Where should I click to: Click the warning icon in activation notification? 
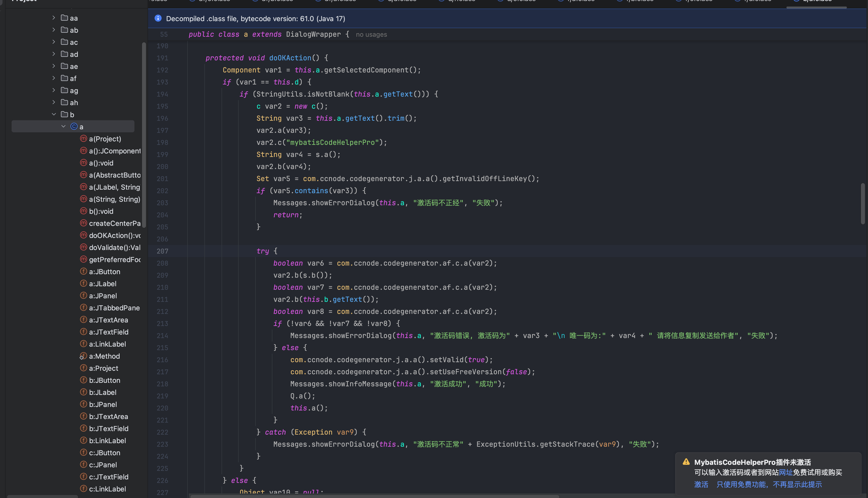click(x=686, y=462)
